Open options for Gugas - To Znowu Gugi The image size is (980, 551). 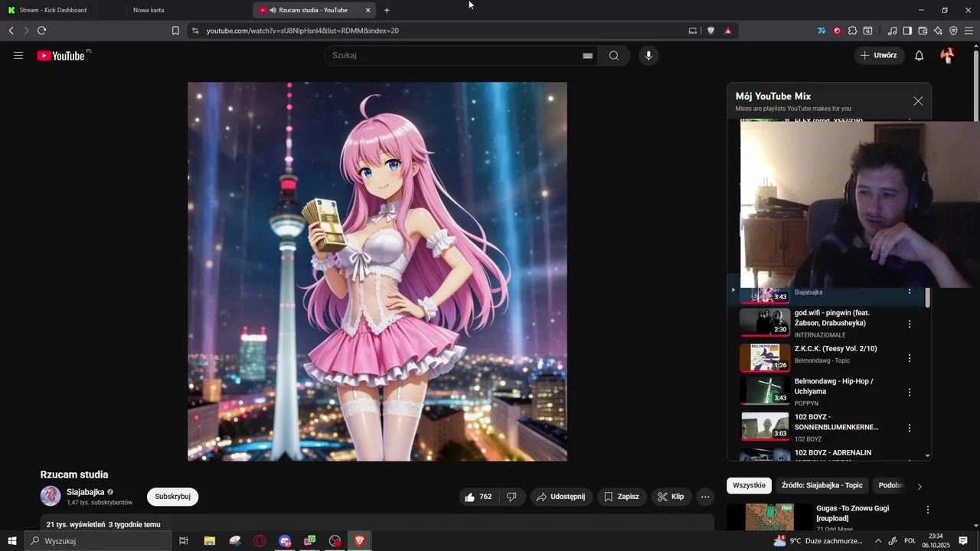tap(928, 510)
